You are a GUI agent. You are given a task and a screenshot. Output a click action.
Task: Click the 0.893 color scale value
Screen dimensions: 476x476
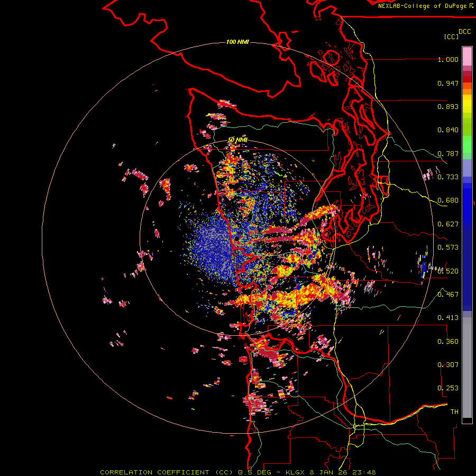448,106
